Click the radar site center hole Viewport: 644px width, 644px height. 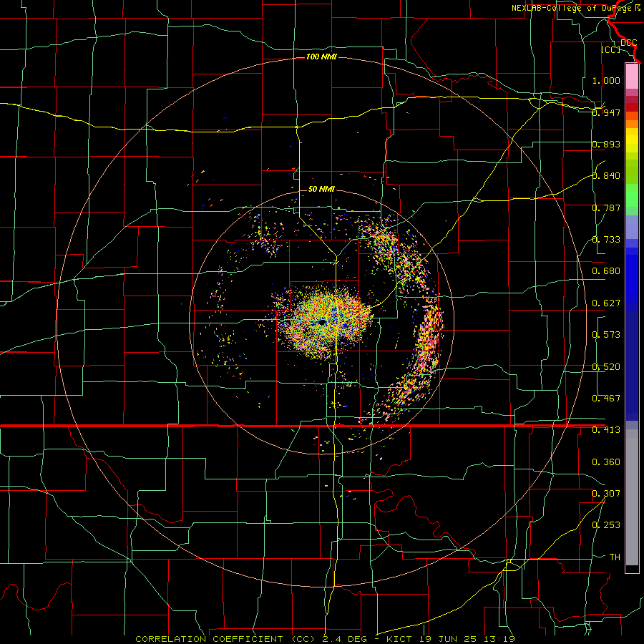tap(321, 323)
